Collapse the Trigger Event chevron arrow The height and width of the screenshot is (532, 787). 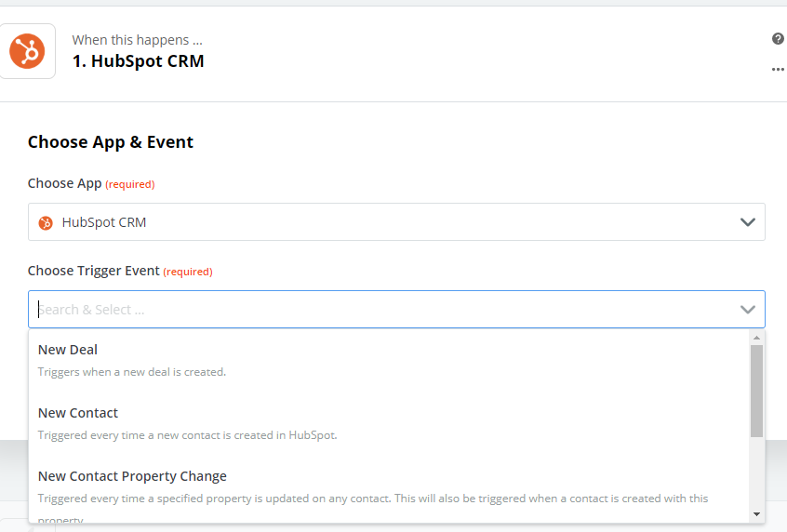pyautogui.click(x=747, y=309)
